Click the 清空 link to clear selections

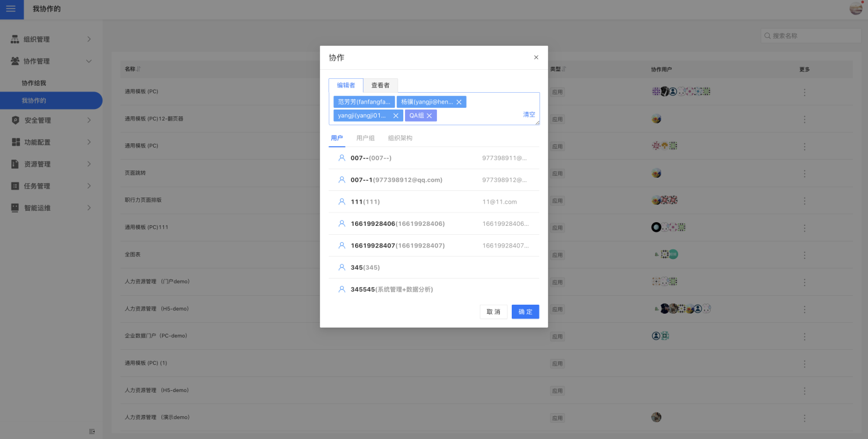tap(529, 114)
